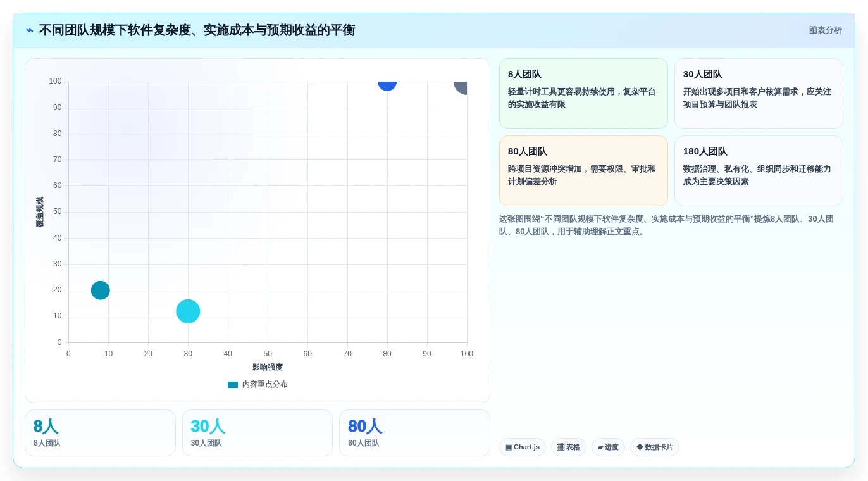Image resolution: width=868 pixels, height=481 pixels.
Task: Click the lightning icon beside the title
Action: point(30,30)
